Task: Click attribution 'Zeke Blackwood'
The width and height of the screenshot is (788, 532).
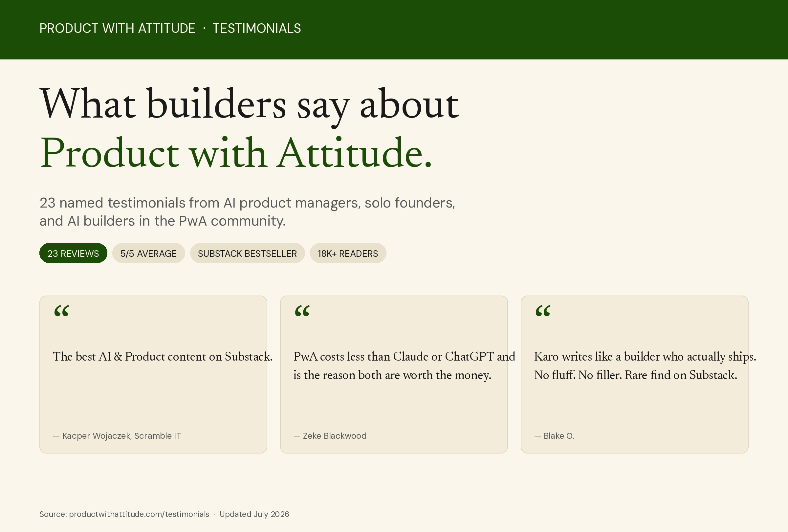Action: [330, 436]
